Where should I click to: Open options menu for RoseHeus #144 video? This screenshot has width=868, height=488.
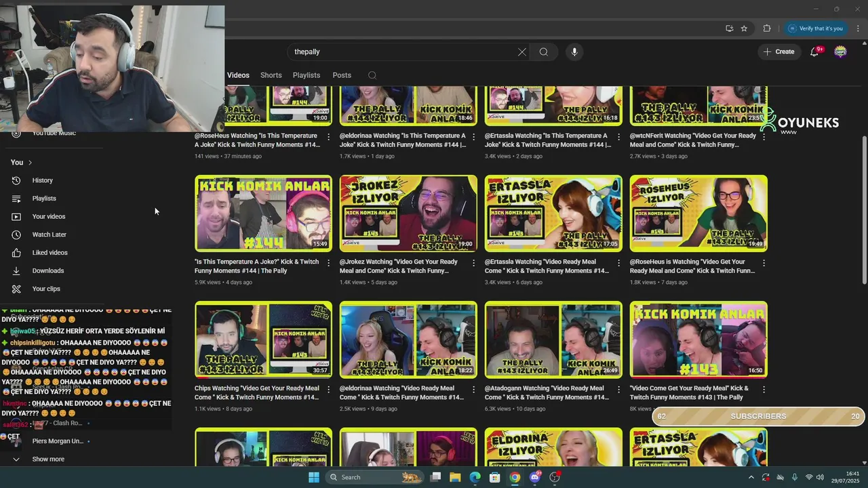point(329,137)
